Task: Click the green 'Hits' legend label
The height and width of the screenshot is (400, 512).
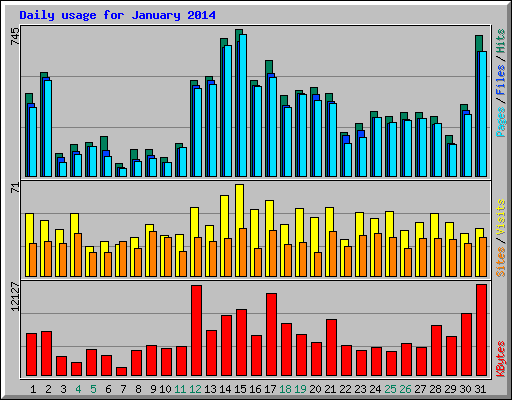Action: [x=500, y=41]
